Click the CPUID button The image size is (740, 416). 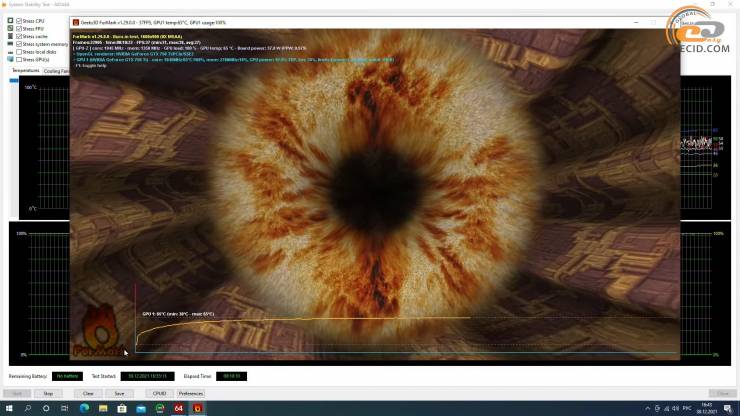(159, 393)
